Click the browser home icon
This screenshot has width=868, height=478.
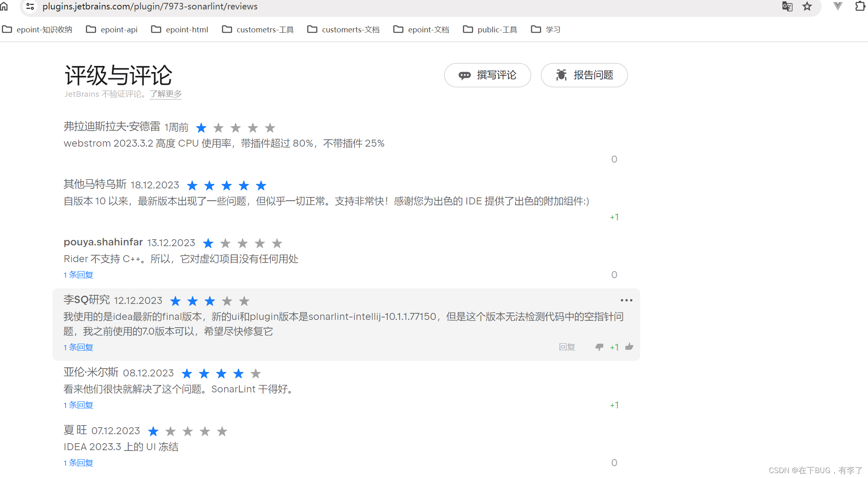coord(4,7)
